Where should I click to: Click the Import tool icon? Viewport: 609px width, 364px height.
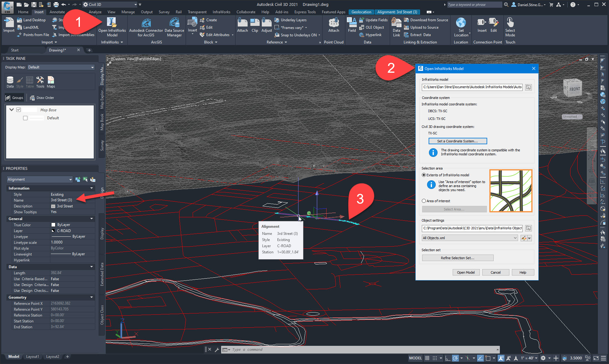tap(9, 25)
